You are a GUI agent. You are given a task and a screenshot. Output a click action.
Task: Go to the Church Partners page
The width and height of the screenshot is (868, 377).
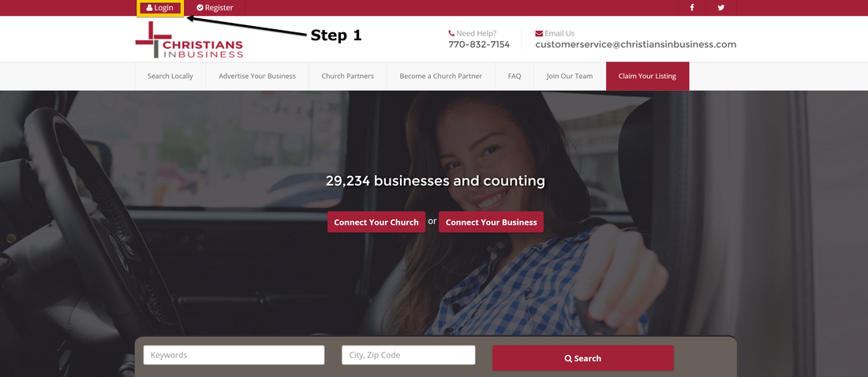tap(348, 76)
